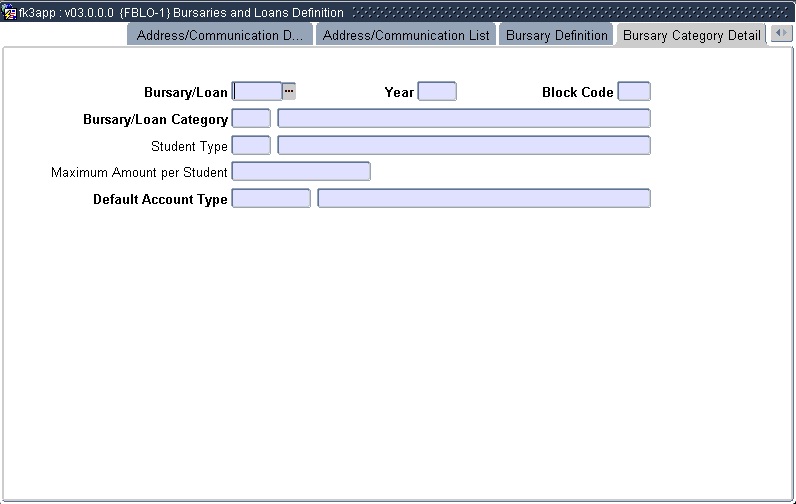Screen dimensions: 796x504
Task: Click the Bursaries and Loans Definition title bar
Action: coord(400,13)
